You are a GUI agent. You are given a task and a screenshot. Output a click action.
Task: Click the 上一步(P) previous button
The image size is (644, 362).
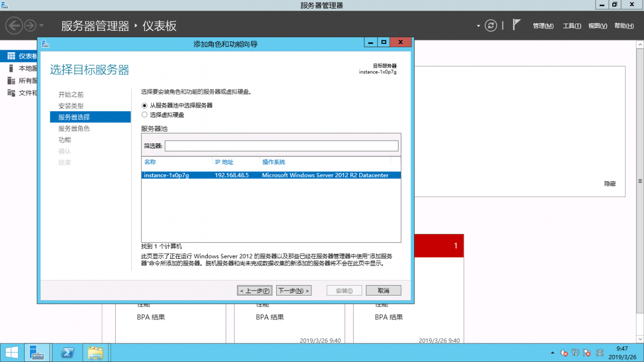[255, 291]
